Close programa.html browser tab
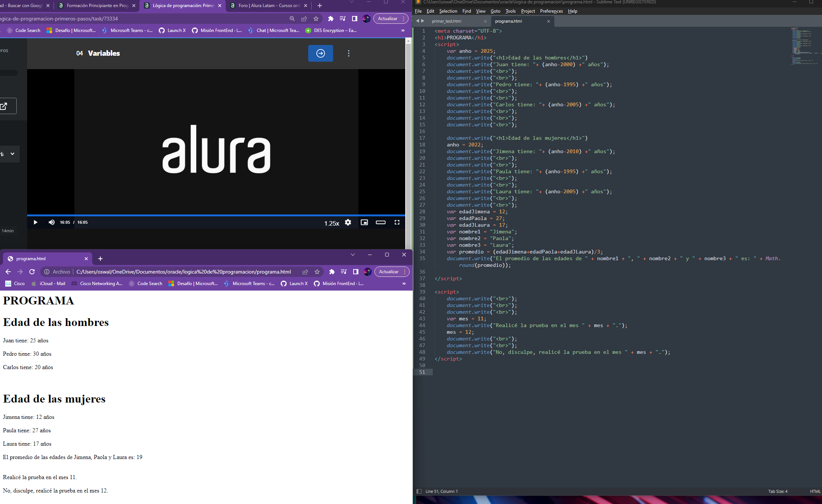This screenshot has width=822, height=504. pyautogui.click(x=86, y=259)
